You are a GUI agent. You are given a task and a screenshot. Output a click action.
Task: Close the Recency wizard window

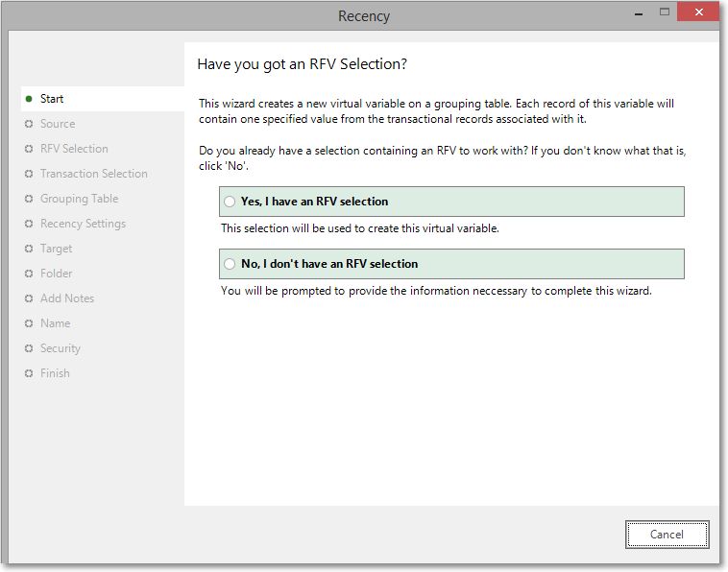point(698,12)
